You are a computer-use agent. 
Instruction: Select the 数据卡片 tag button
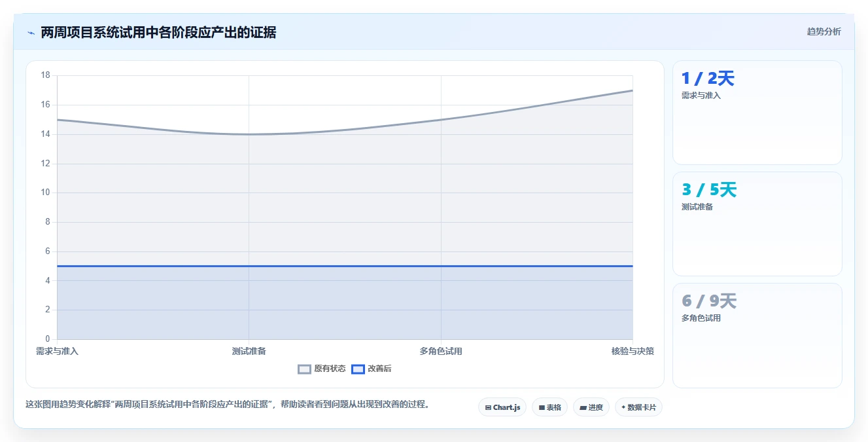(638, 407)
